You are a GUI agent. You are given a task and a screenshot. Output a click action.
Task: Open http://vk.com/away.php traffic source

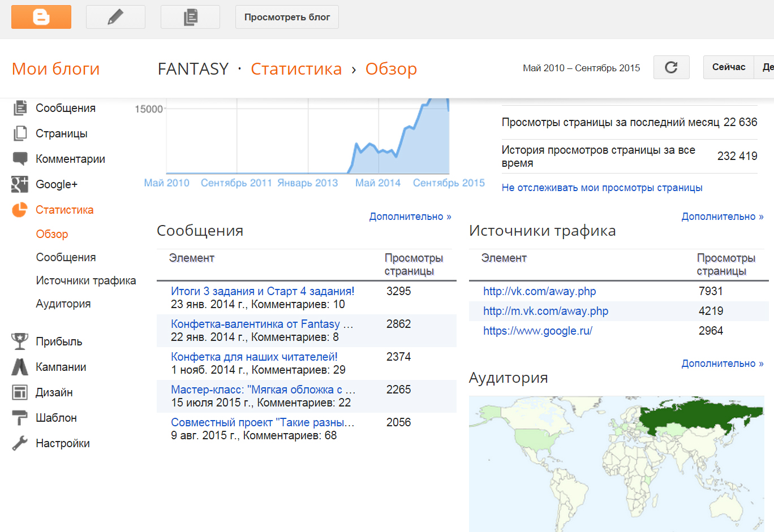click(x=540, y=291)
